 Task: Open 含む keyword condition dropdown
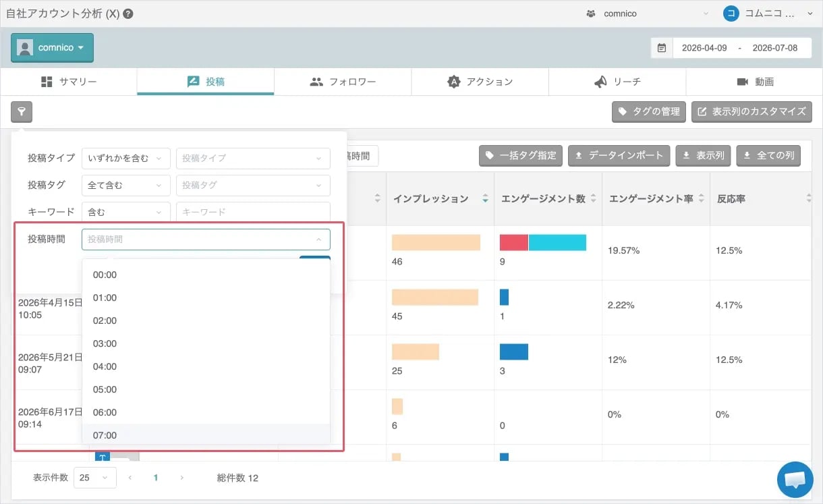(125, 212)
